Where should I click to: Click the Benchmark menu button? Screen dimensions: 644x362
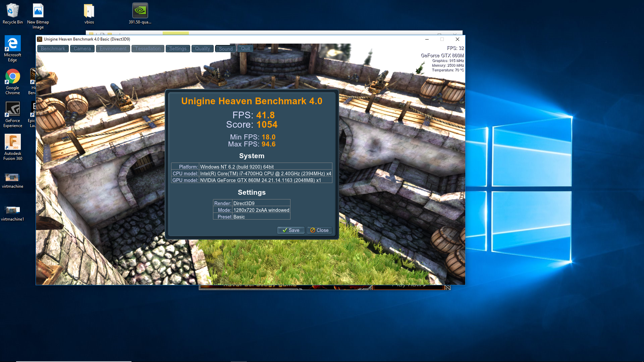click(53, 49)
